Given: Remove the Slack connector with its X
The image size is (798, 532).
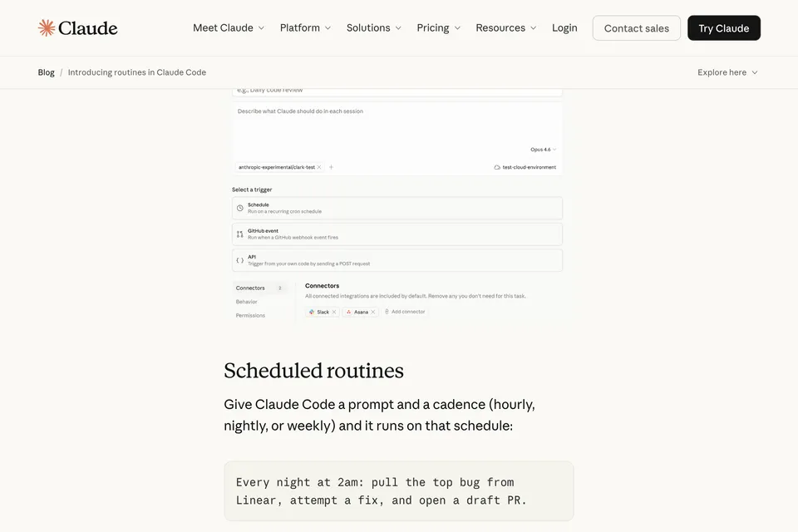Looking at the screenshot, I should (334, 312).
